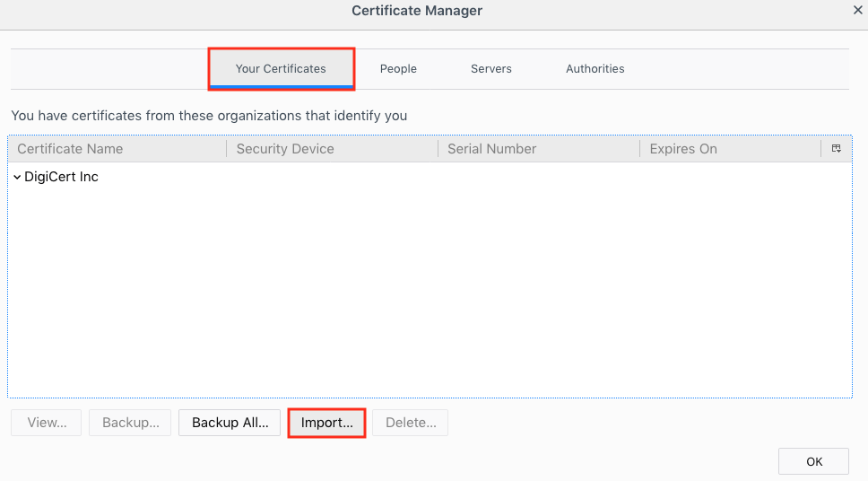This screenshot has height=481, width=868.
Task: Hit the Delete... button
Action: pyautogui.click(x=410, y=423)
